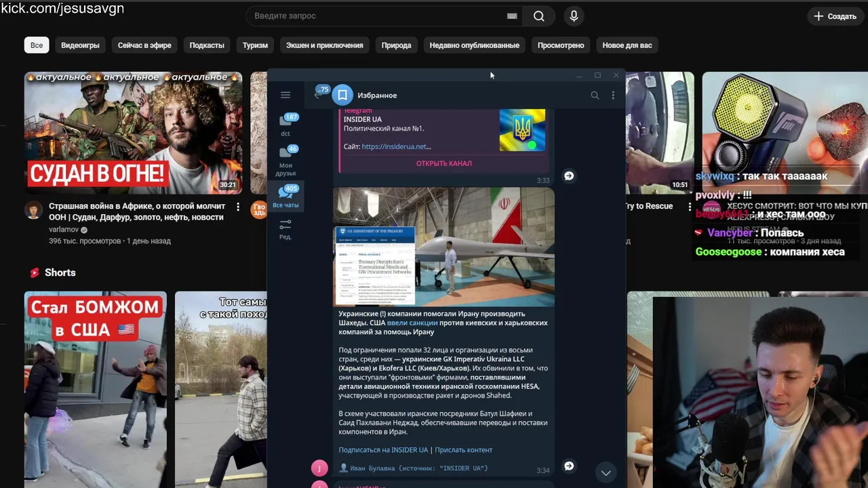
Task: Select the Туризм filter chip
Action: pyautogui.click(x=255, y=45)
